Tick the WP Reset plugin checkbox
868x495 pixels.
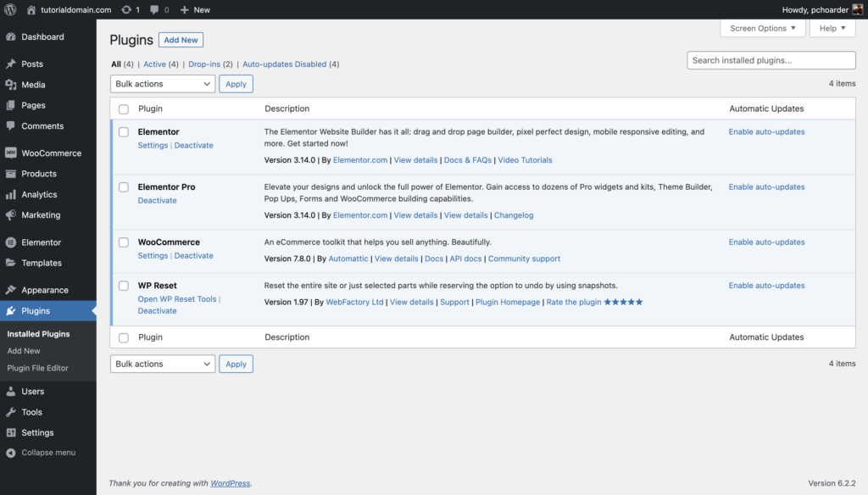(x=124, y=286)
